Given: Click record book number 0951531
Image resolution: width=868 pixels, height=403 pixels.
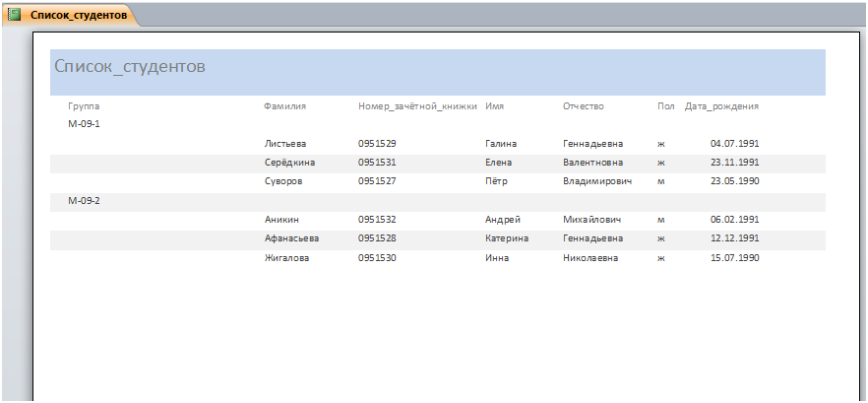Looking at the screenshot, I should [x=377, y=163].
